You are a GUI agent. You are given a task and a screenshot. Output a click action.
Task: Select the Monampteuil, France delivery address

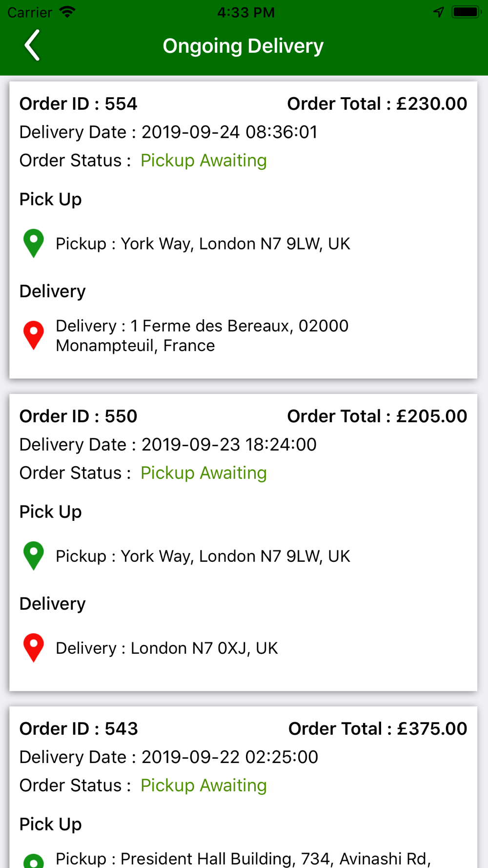202,335
